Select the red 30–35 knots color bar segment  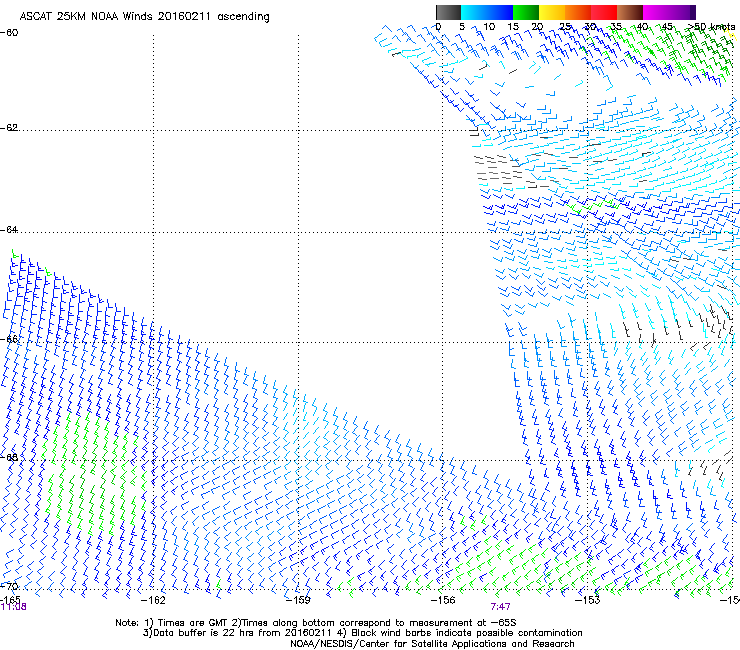pos(604,12)
